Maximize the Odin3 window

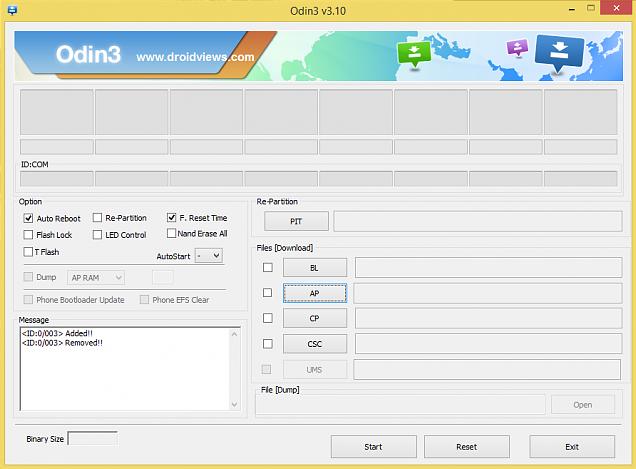tap(591, 8)
